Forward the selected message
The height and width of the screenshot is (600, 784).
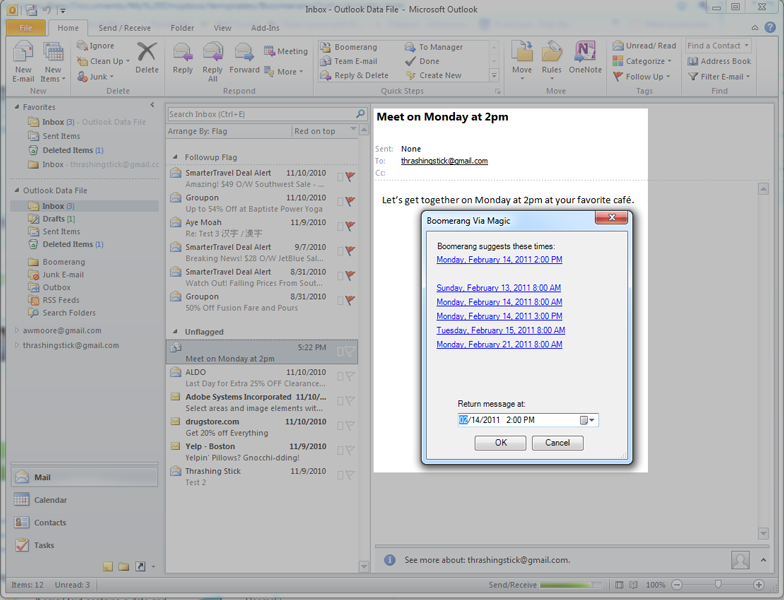(x=244, y=58)
